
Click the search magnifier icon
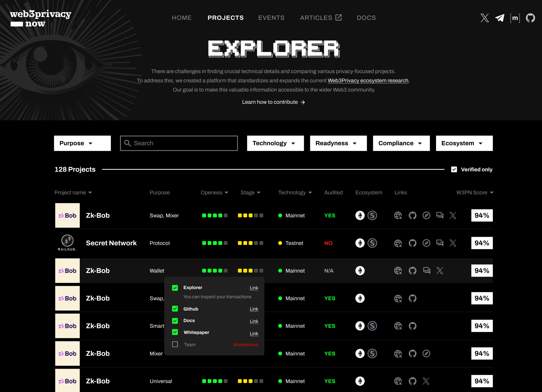127,143
